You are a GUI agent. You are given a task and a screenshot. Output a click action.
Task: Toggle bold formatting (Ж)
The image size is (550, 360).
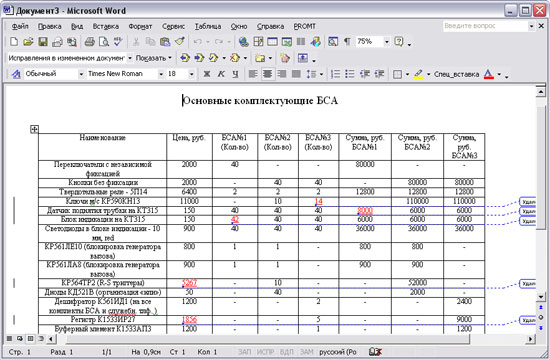point(207,74)
